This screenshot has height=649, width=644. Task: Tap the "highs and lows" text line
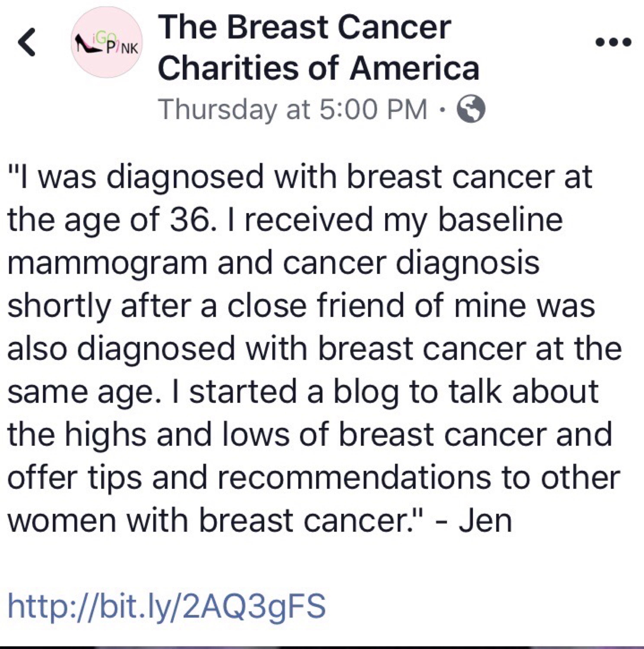(x=309, y=435)
